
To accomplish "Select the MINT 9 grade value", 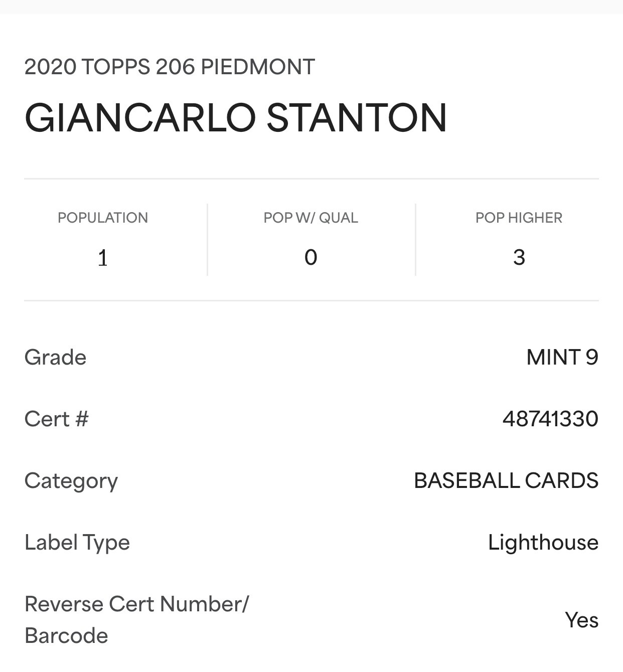I will (562, 358).
